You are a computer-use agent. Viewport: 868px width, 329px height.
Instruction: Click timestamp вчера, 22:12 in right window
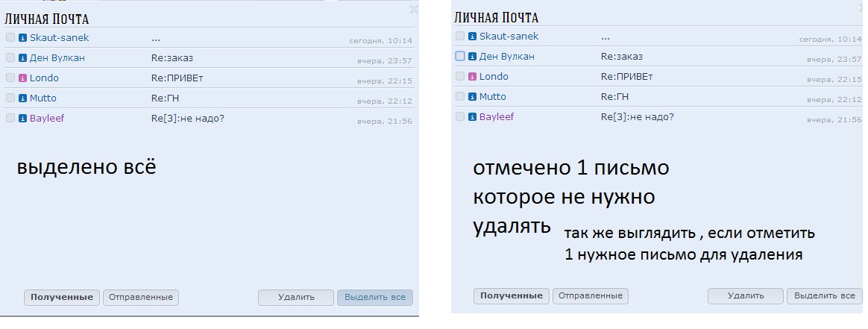pos(834,100)
